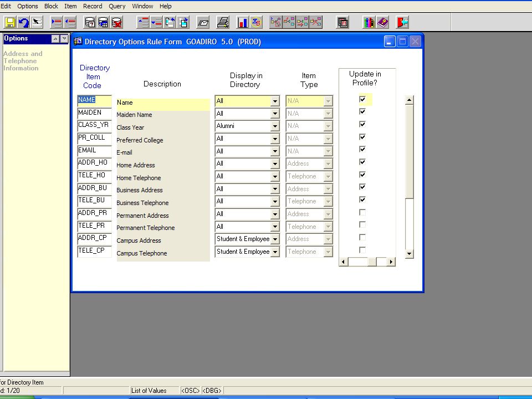This screenshot has width=532, height=399.
Task: Click the Previous Block toolbar icon
Action: click(170, 23)
